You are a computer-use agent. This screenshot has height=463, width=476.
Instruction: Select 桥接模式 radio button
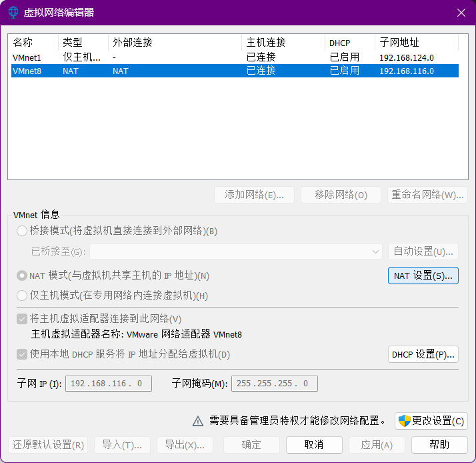(x=22, y=231)
